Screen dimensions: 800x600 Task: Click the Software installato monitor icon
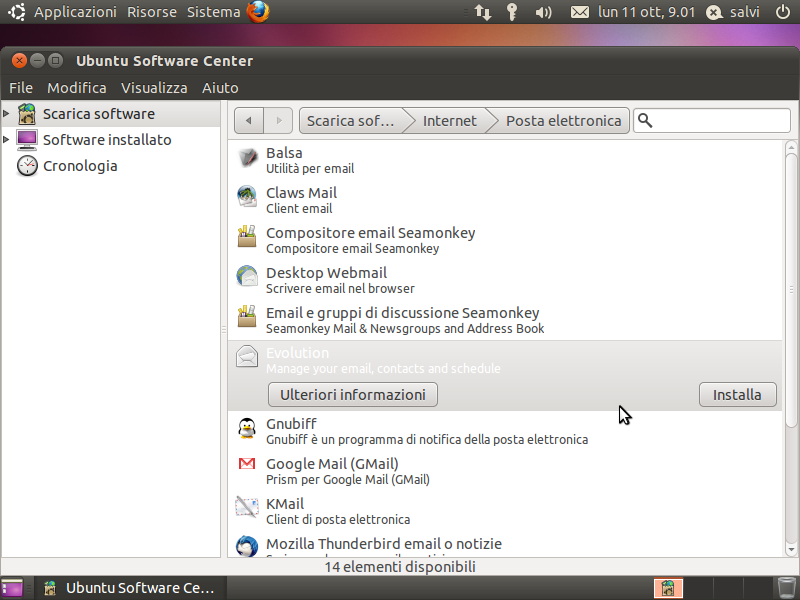[x=27, y=140]
